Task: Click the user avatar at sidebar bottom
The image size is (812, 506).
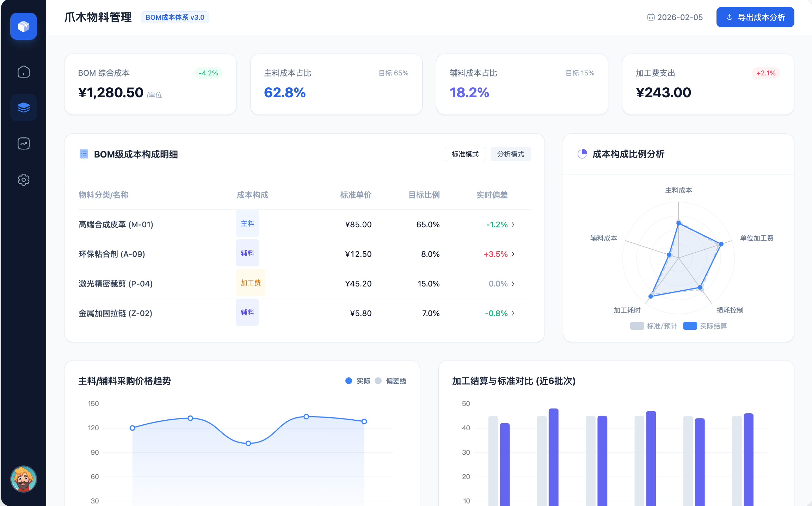Action: click(x=24, y=479)
